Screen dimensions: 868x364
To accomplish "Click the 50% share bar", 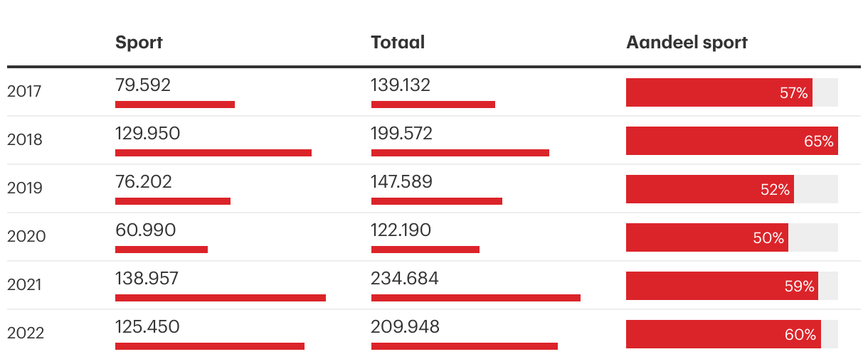I will [x=706, y=237].
